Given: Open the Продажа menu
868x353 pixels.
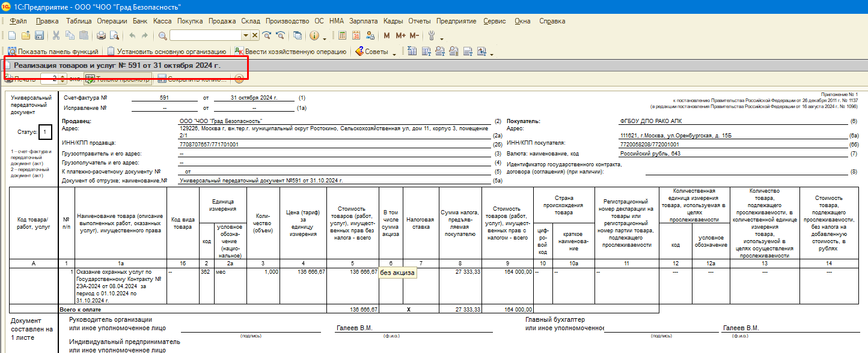Looking at the screenshot, I should click(x=222, y=21).
